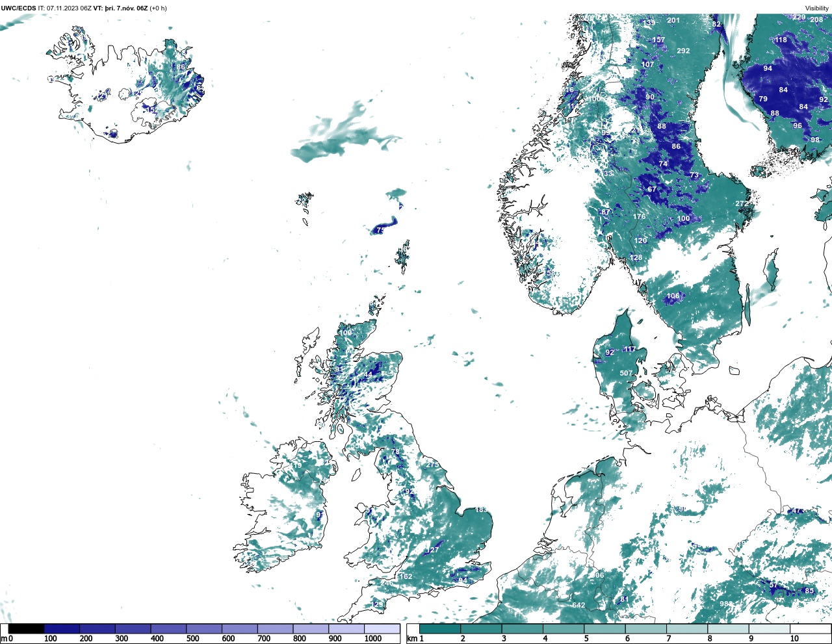Click the visibility value '127' over southern England

coord(433,550)
